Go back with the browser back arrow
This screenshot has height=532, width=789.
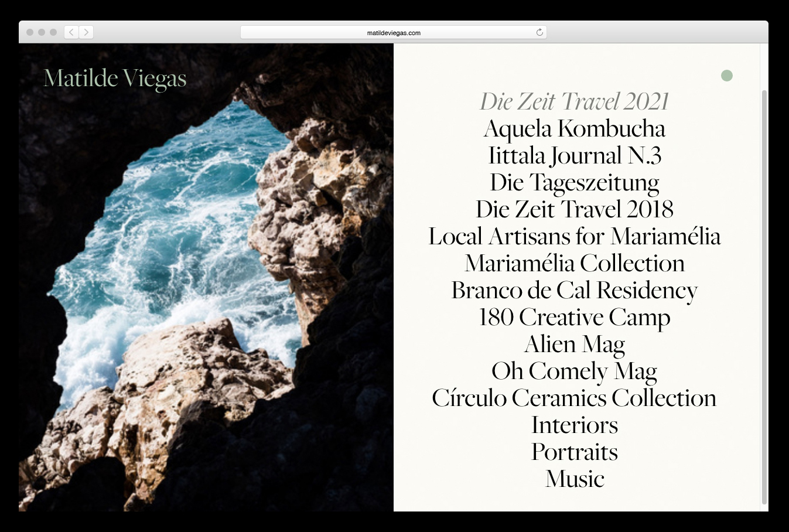pos(71,32)
